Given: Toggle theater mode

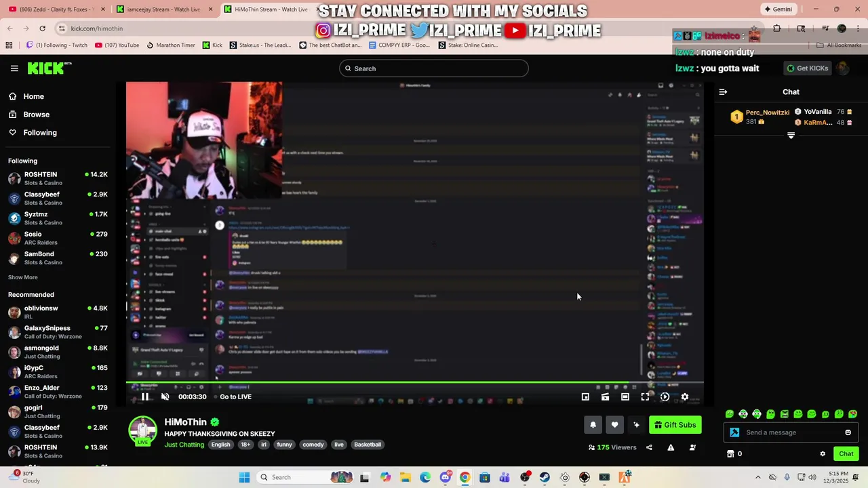Looking at the screenshot, I should [625, 397].
